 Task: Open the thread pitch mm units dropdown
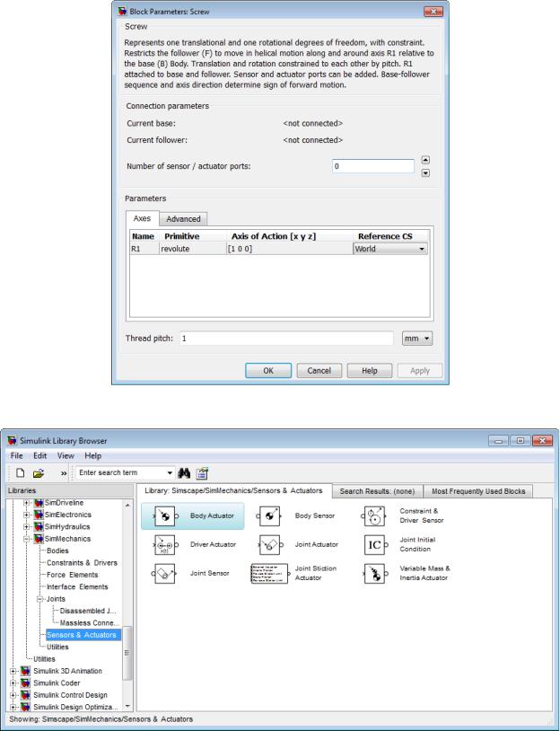click(x=417, y=339)
